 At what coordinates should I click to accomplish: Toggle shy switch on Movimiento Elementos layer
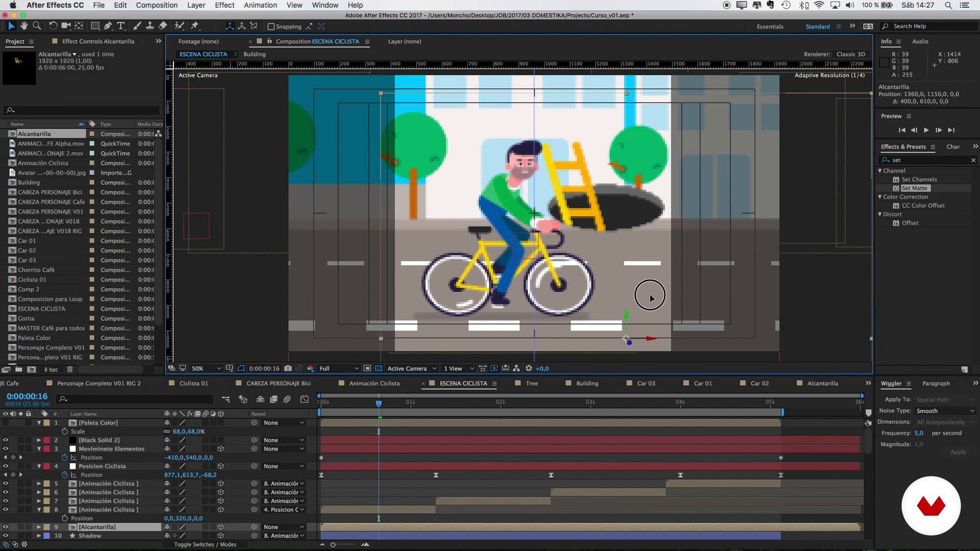click(167, 449)
